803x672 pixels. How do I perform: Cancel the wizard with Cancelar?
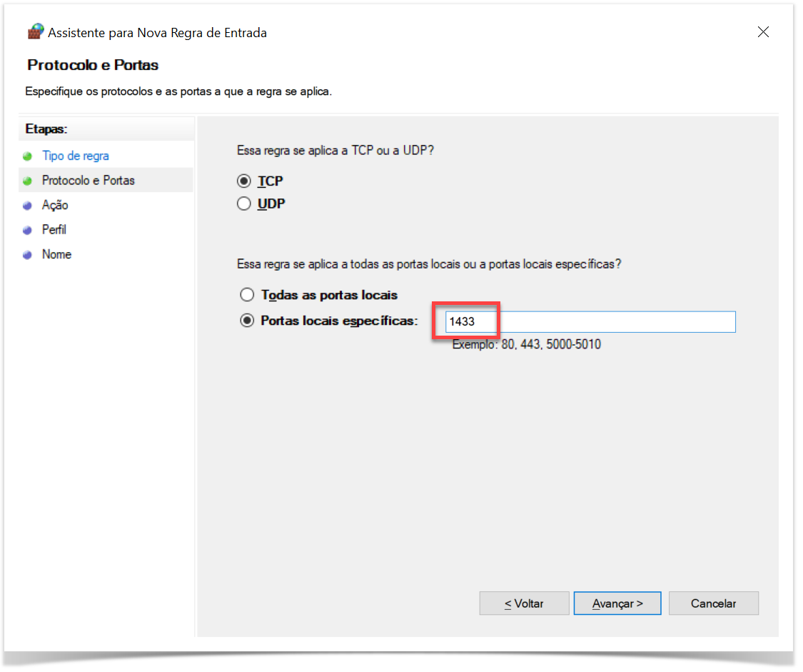tap(713, 603)
